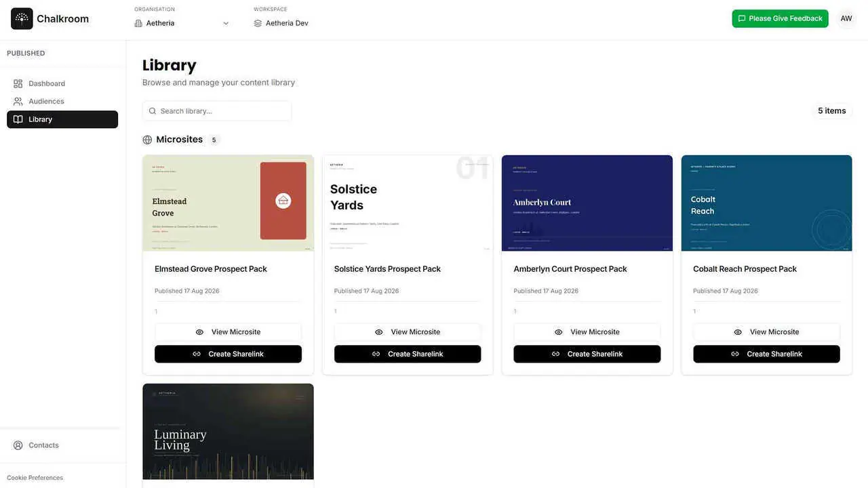
Task: View Microsite for Amberlyn Court
Action: click(587, 332)
